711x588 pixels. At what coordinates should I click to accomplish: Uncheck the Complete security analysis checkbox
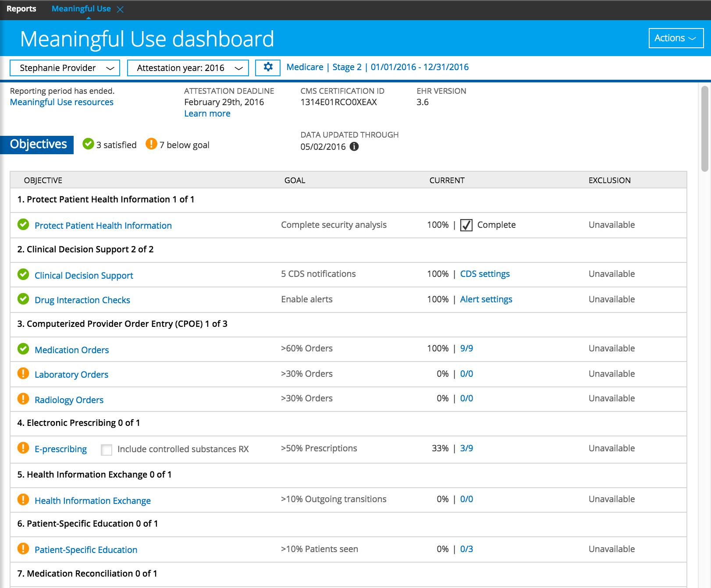click(x=466, y=225)
